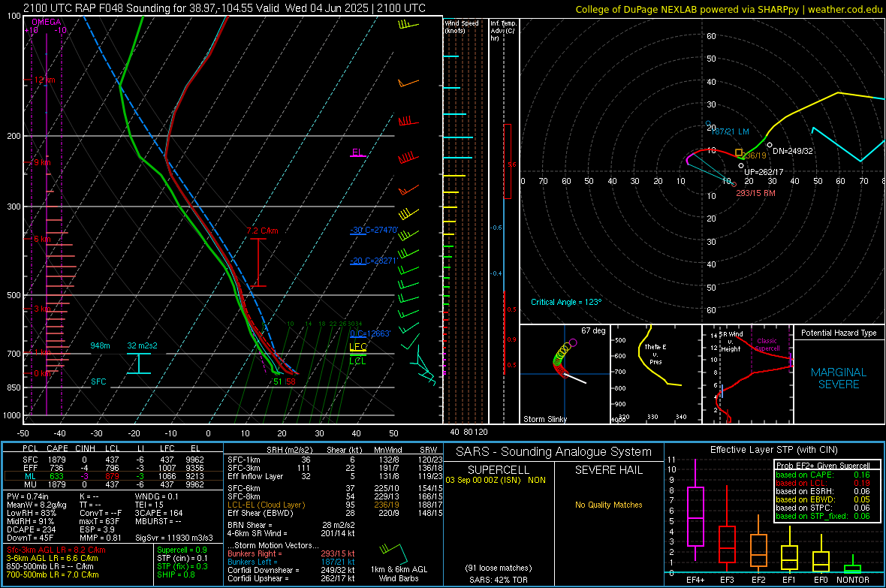Select the MU parcel row in table
This screenshot has width=886, height=588.
(113, 484)
